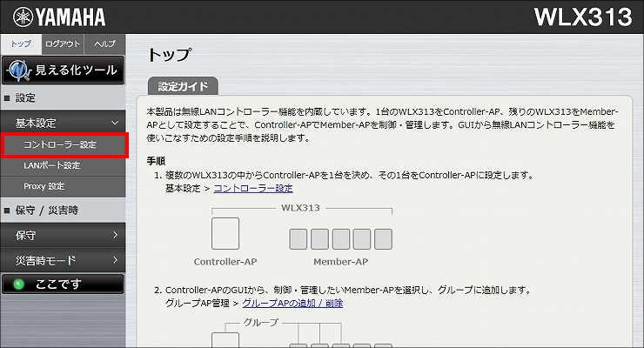This screenshot has width=644, height=348.
Task: Select the 設定ガイド tab
Action: pos(183,86)
